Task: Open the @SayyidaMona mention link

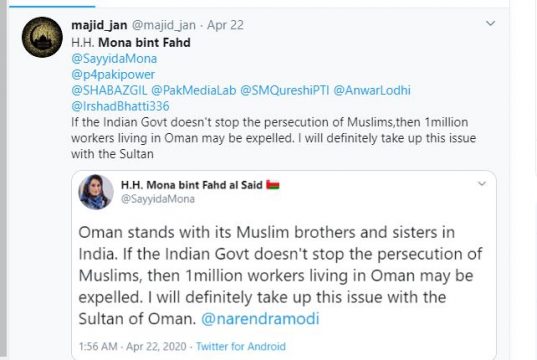Action: 114,59
